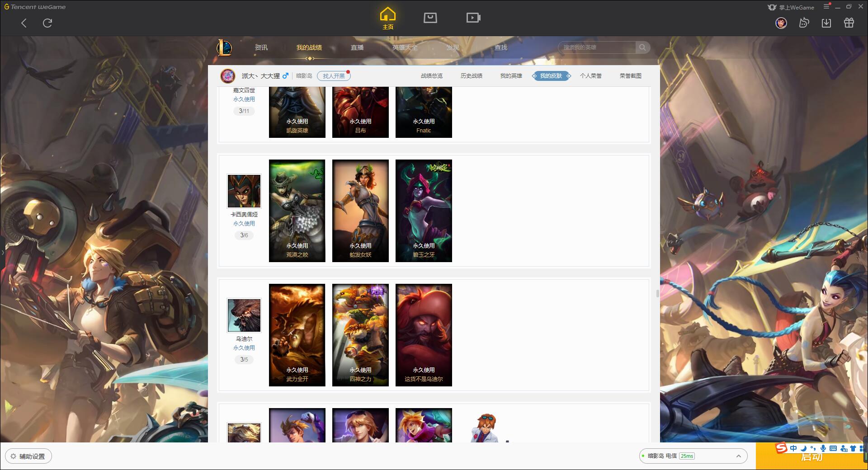Open the 掌上WeGame mobile link
The width and height of the screenshot is (868, 470).
pyautogui.click(x=791, y=7)
